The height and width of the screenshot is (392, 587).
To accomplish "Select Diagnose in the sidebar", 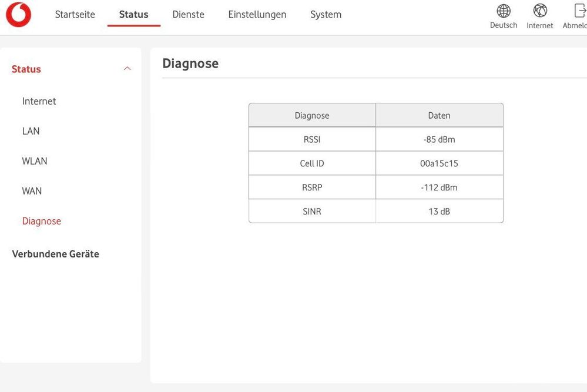I will tap(42, 221).
